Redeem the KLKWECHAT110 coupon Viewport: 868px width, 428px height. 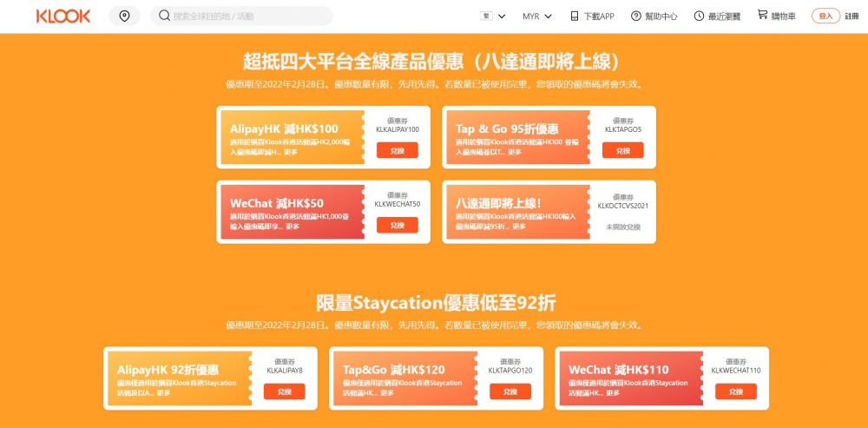[x=736, y=392]
